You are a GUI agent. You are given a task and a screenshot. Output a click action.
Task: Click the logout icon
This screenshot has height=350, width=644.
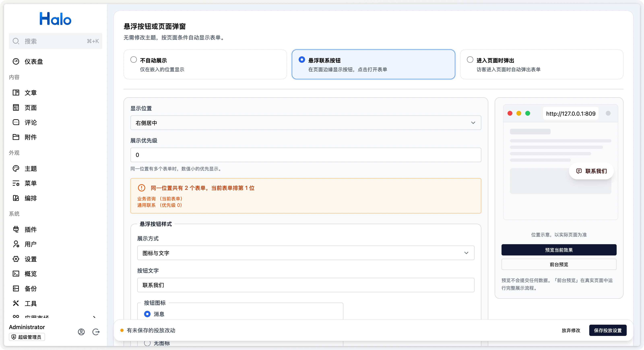click(x=96, y=332)
